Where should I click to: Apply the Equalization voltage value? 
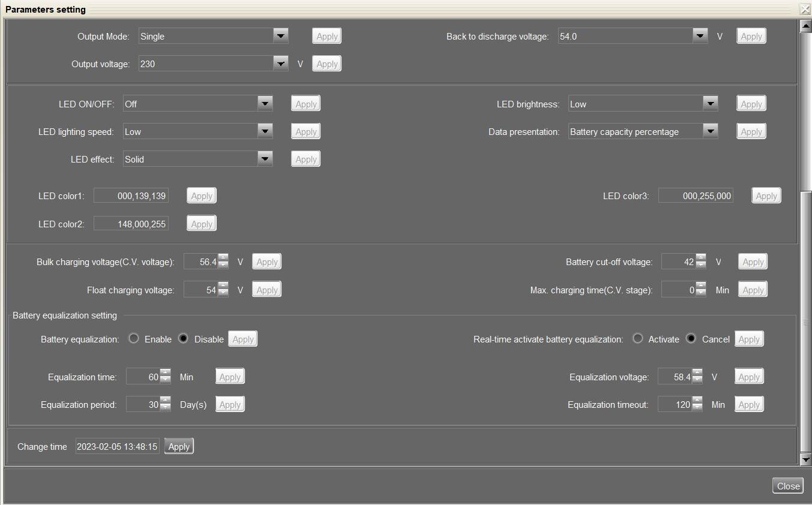749,377
